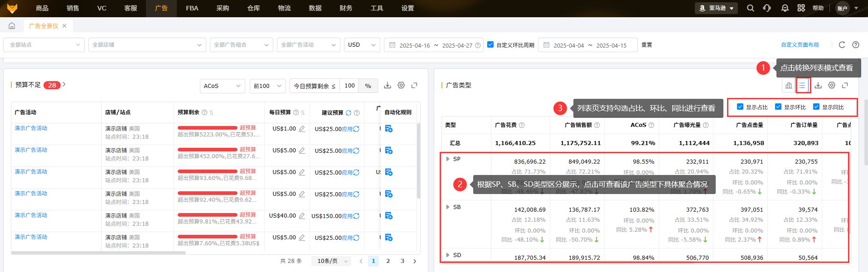Image resolution: width=868 pixels, height=272 pixels.
Task: Disable 自定义环比周期 checkbox
Action: coord(490,45)
